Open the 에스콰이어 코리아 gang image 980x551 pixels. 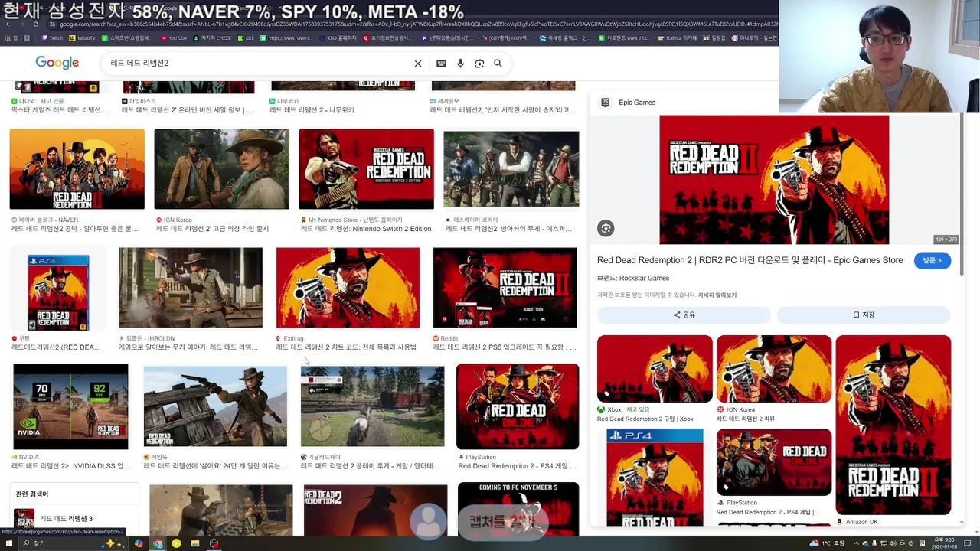click(x=511, y=169)
